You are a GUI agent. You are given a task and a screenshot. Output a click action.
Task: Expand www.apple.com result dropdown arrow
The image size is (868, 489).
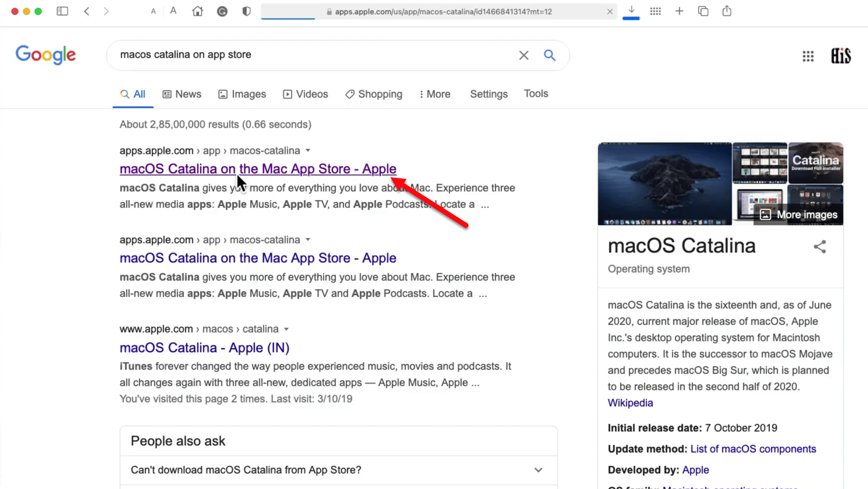tap(286, 329)
